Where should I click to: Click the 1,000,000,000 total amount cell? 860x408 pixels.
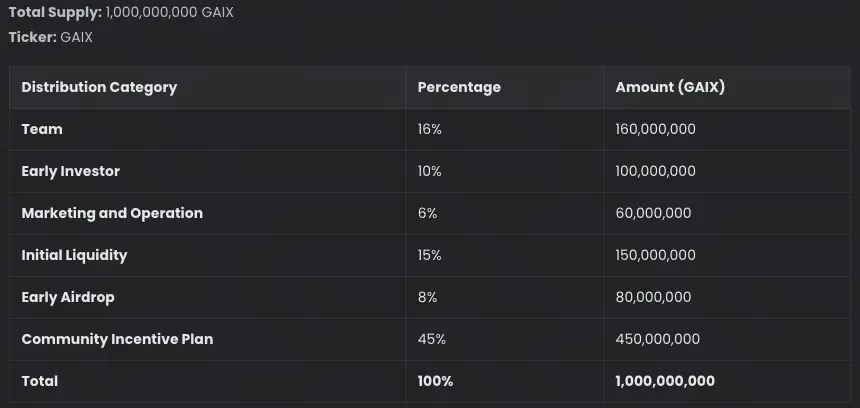665,381
